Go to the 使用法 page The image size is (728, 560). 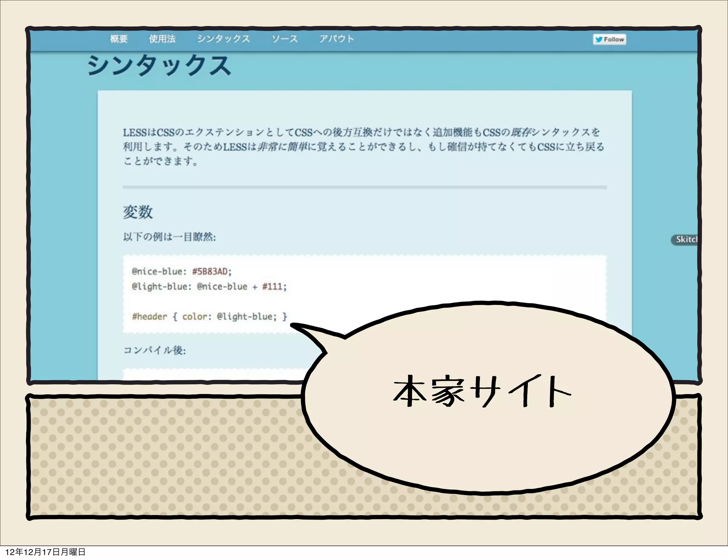[x=162, y=39]
